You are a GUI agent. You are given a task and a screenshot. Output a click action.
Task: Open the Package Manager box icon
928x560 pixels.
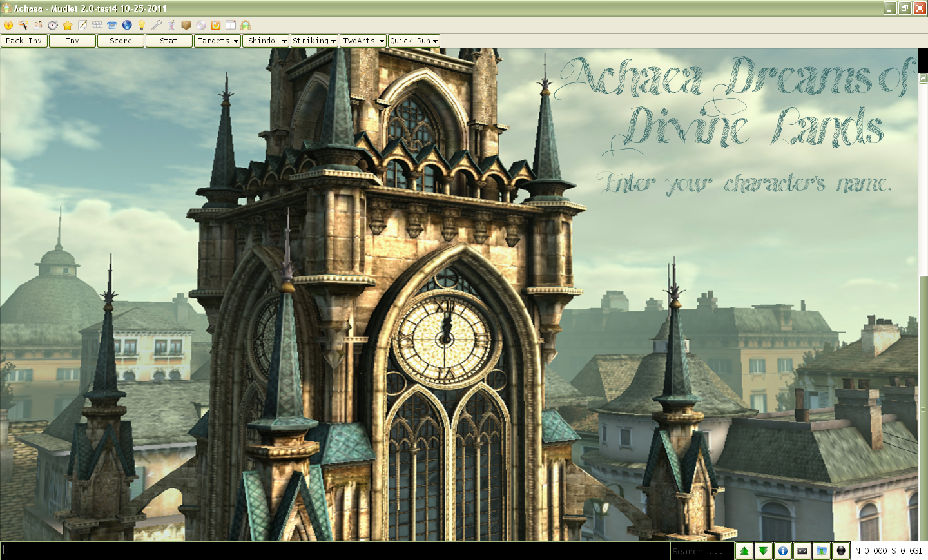click(x=186, y=25)
